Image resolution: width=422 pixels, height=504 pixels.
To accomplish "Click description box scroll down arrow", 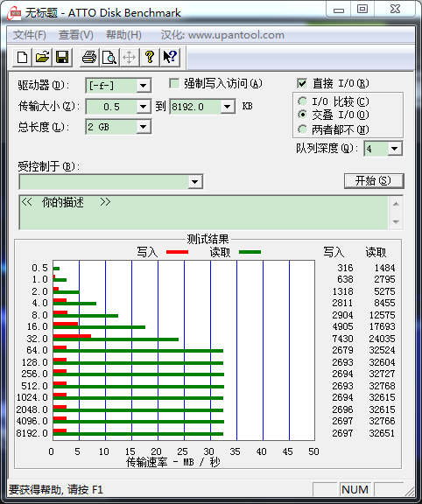I will (x=396, y=221).
